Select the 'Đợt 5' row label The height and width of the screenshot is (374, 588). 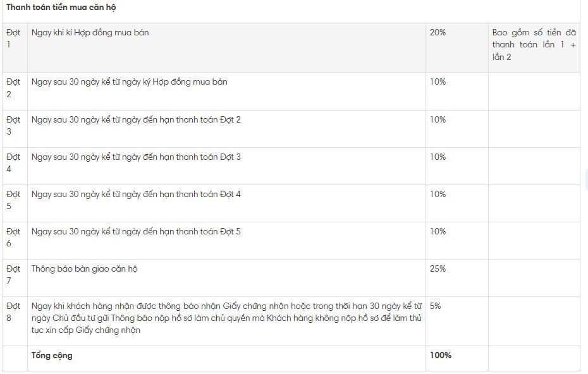click(13, 200)
